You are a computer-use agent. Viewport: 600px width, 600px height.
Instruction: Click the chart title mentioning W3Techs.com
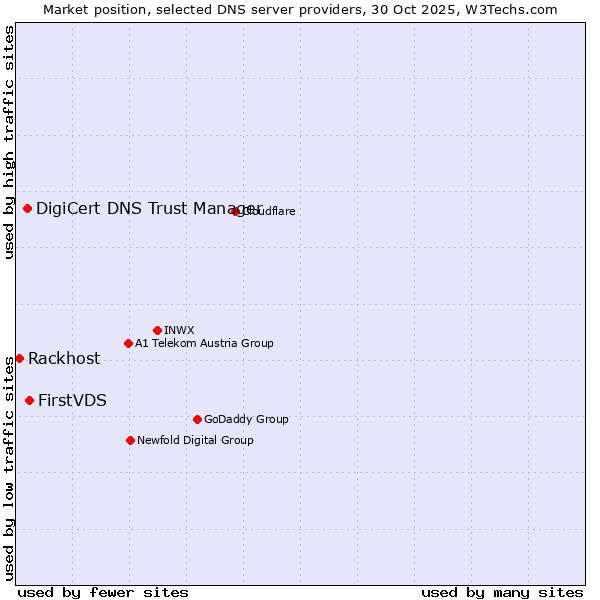coord(300,9)
